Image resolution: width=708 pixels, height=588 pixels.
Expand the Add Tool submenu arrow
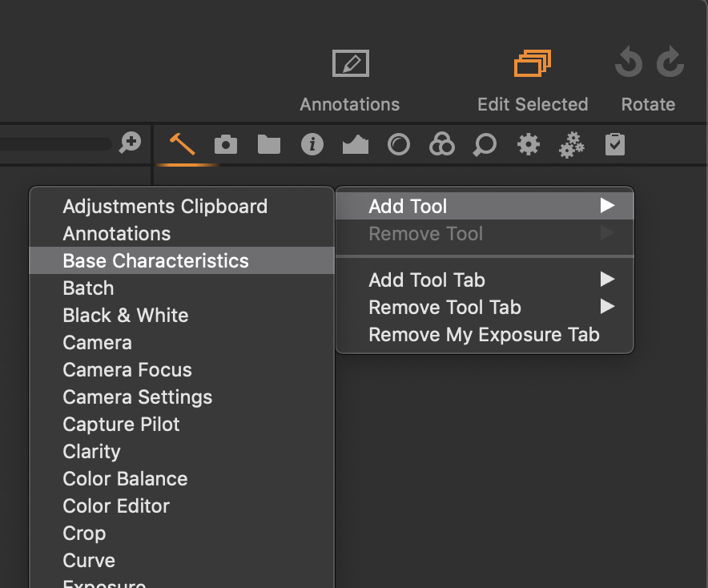[x=606, y=206]
